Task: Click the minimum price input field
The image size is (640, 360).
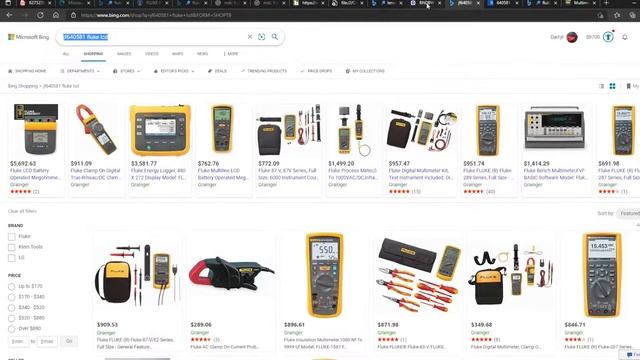Action: tap(18, 341)
